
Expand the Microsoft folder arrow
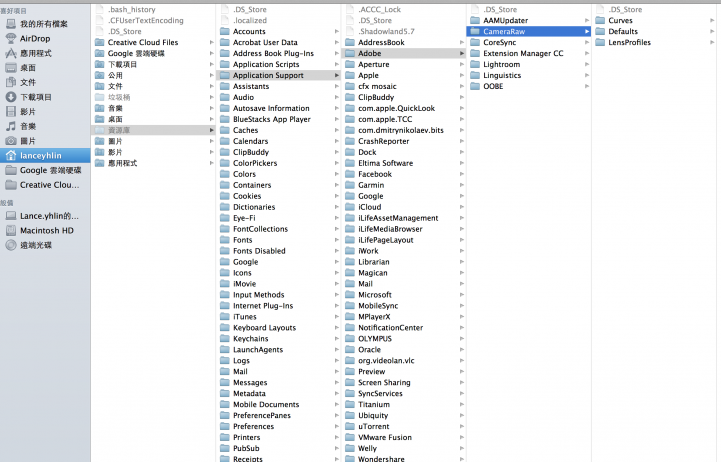pyautogui.click(x=462, y=295)
